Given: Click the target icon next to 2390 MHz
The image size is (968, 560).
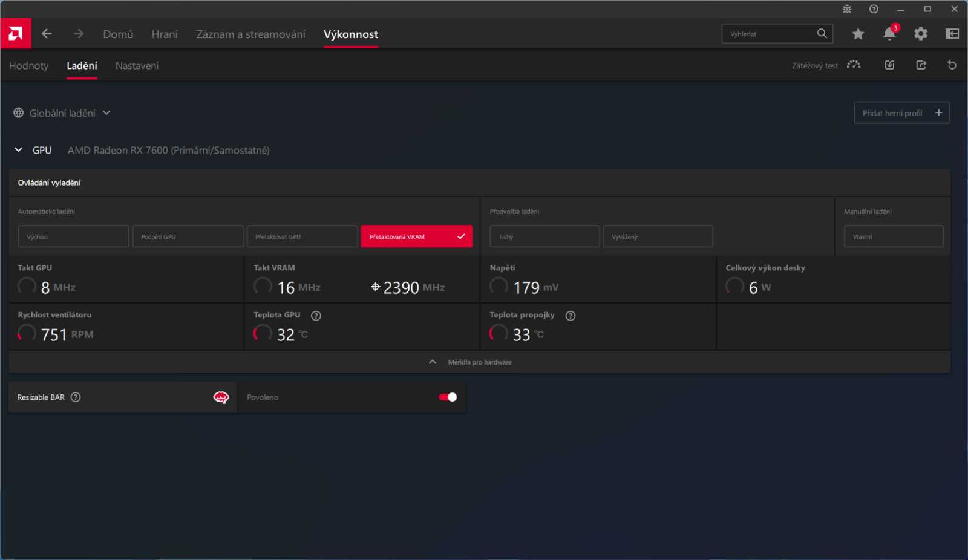Looking at the screenshot, I should tap(376, 287).
